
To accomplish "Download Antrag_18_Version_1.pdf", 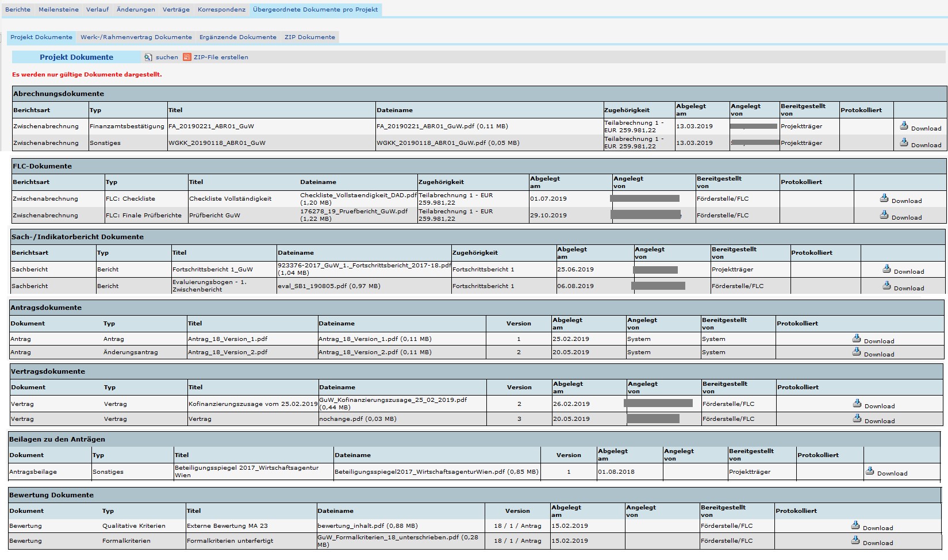I will [873, 340].
